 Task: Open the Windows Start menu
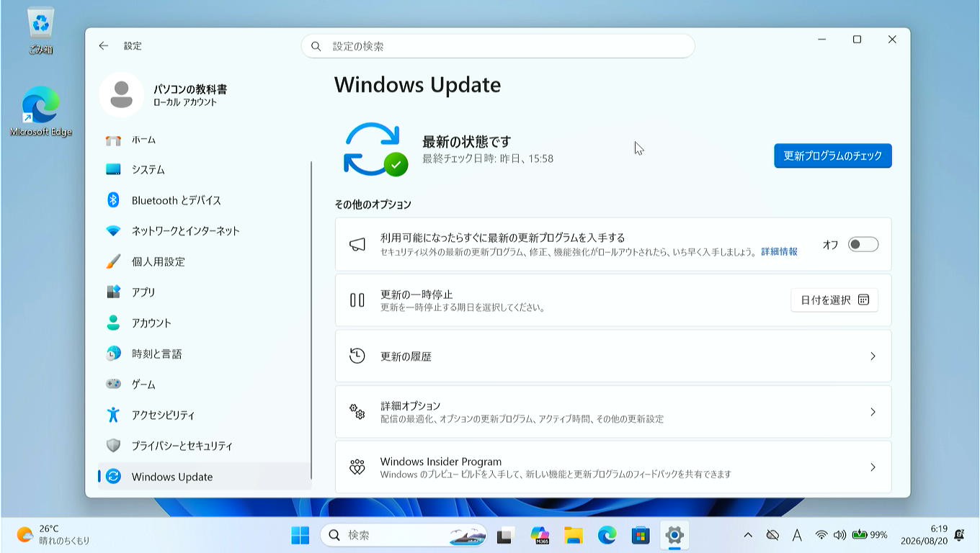300,535
